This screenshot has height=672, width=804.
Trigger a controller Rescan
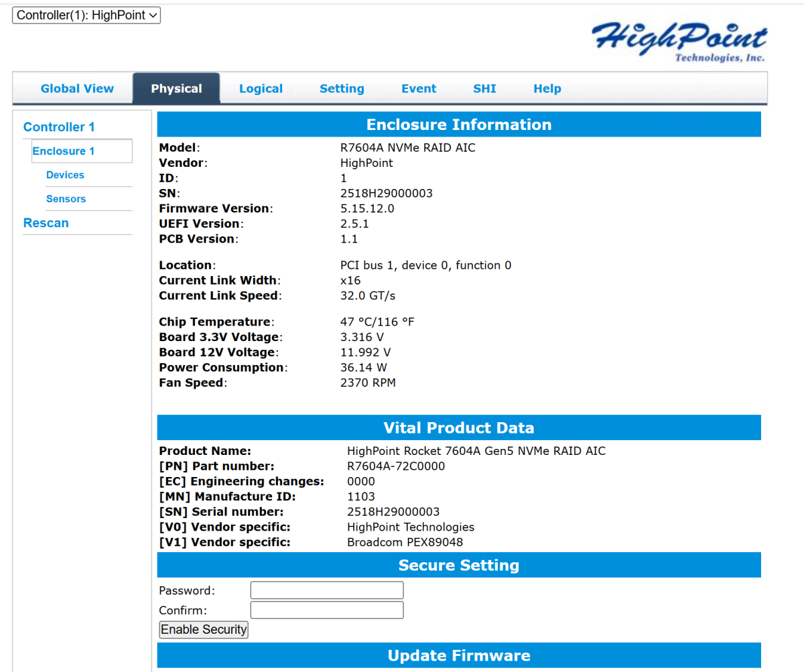[46, 222]
